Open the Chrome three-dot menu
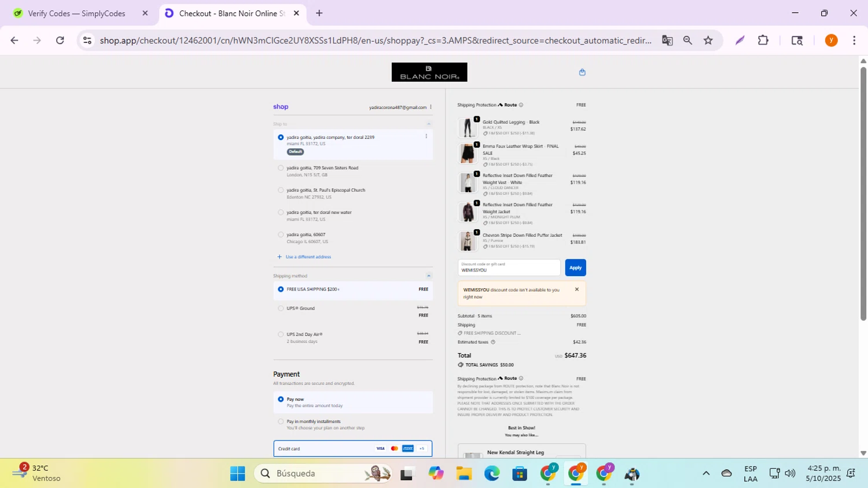The width and height of the screenshot is (868, 488). pyautogui.click(x=854, y=41)
